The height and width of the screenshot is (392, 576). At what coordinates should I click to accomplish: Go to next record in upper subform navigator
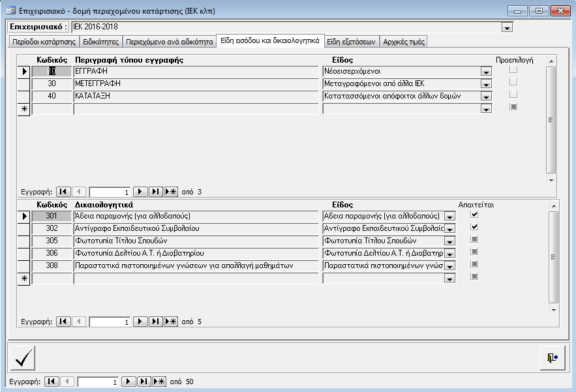click(140, 192)
